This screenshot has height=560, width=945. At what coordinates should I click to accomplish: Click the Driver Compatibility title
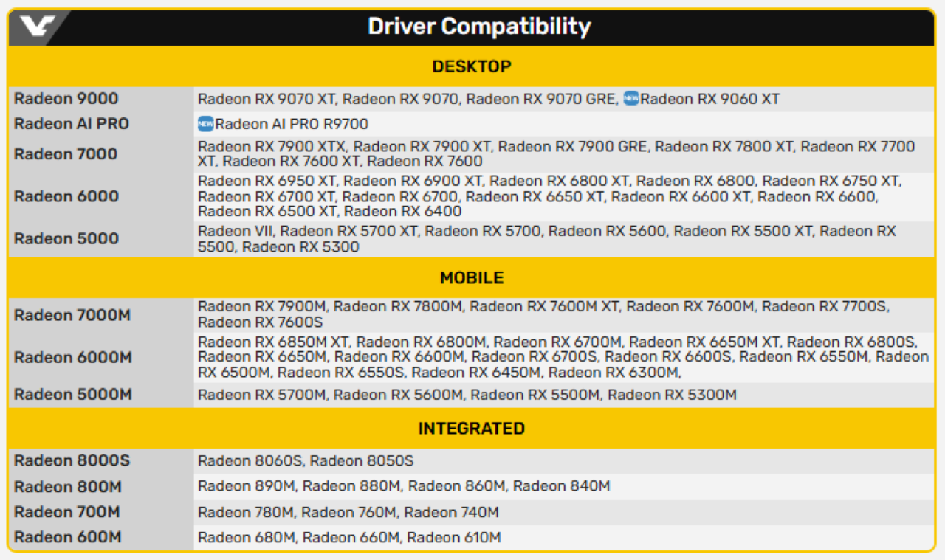coord(478,27)
